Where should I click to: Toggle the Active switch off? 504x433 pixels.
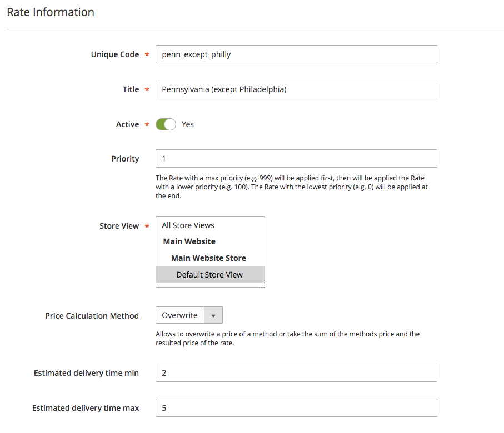(166, 124)
